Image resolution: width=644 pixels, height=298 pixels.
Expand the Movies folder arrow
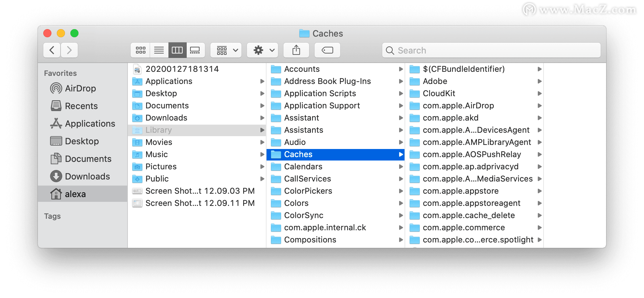(262, 142)
